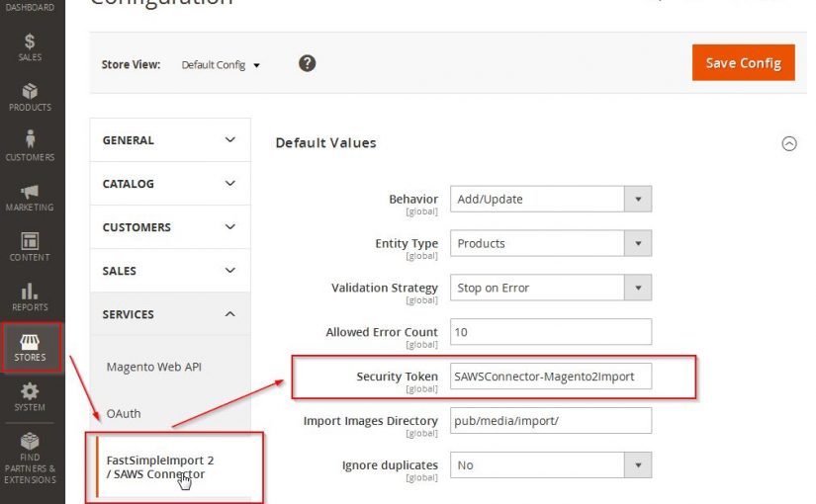Collapse the Default Values section
The height and width of the screenshot is (504, 816).
coord(788,143)
